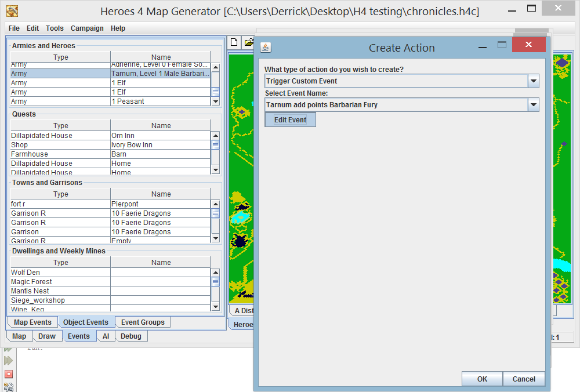Select the Tarnum, Level 1 Male Barbarian army row

tap(111, 74)
